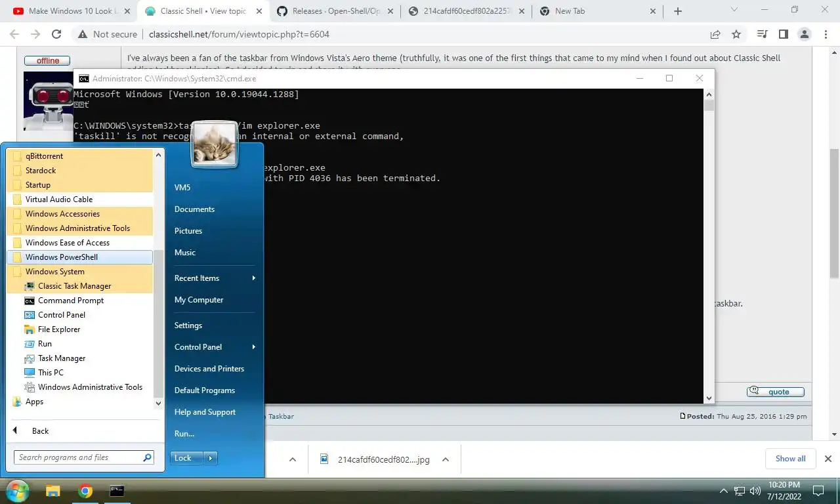Open This PC from the programs list

(x=51, y=373)
